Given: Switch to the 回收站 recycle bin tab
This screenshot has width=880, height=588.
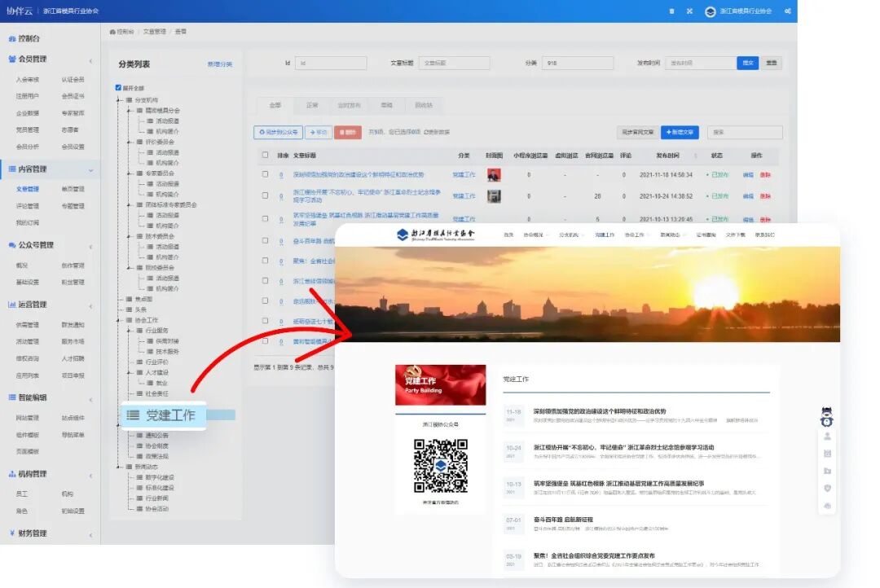Looking at the screenshot, I should [424, 106].
